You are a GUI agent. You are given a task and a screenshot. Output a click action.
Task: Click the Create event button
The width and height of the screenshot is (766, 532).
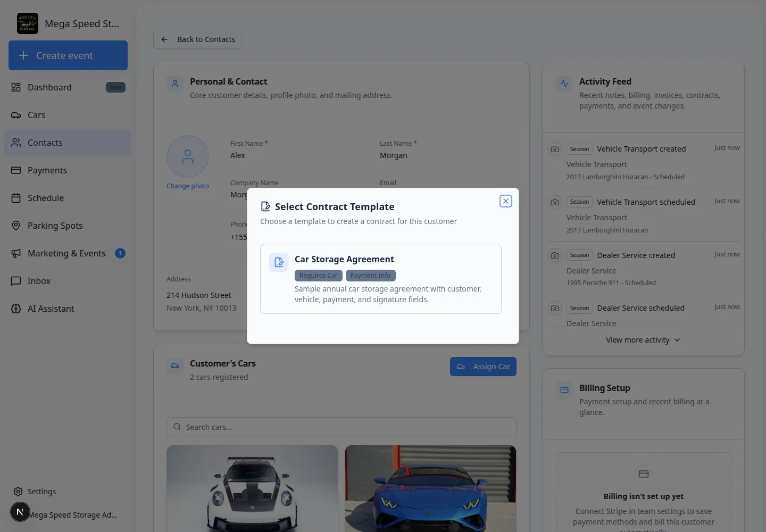coord(68,55)
